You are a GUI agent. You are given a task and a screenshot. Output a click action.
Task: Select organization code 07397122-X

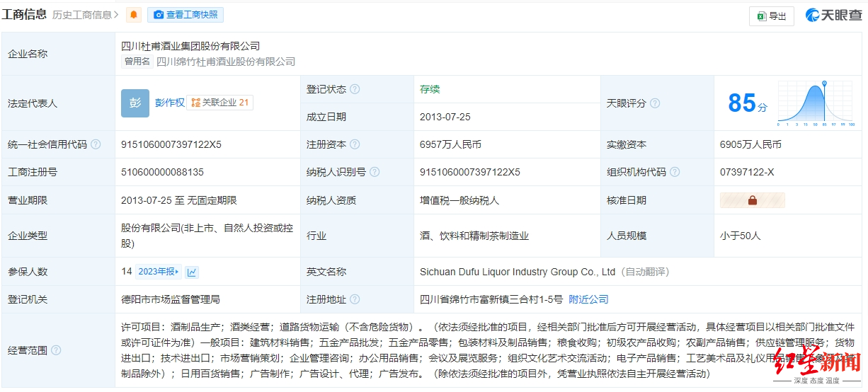[x=747, y=172]
